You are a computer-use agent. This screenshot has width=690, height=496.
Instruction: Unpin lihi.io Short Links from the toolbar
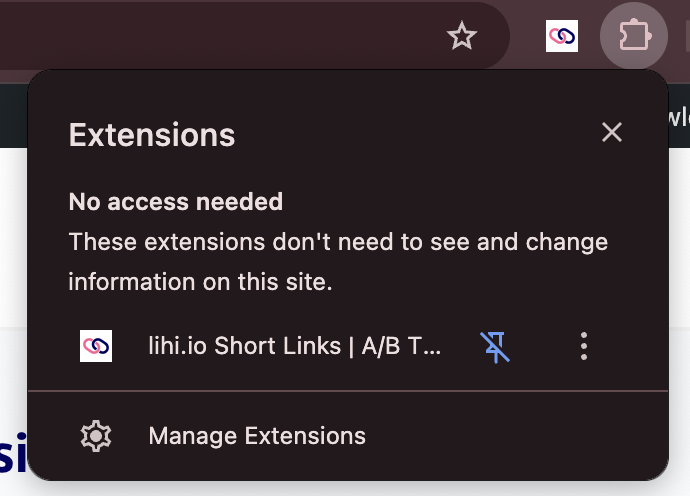click(495, 346)
